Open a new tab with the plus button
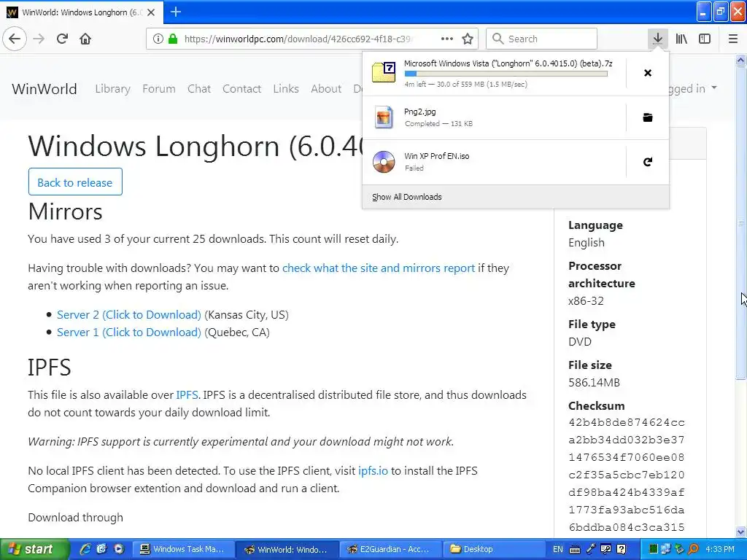The height and width of the screenshot is (560, 747). 175,12
